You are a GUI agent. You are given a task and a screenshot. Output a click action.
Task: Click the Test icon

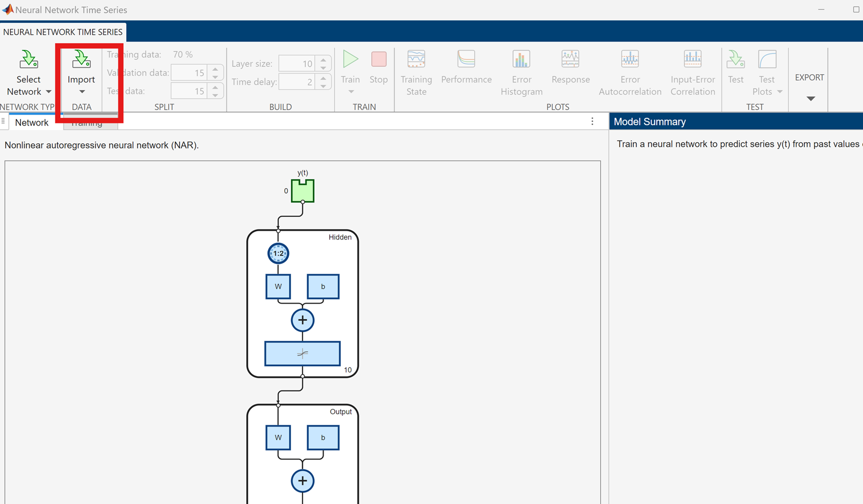[735, 60]
